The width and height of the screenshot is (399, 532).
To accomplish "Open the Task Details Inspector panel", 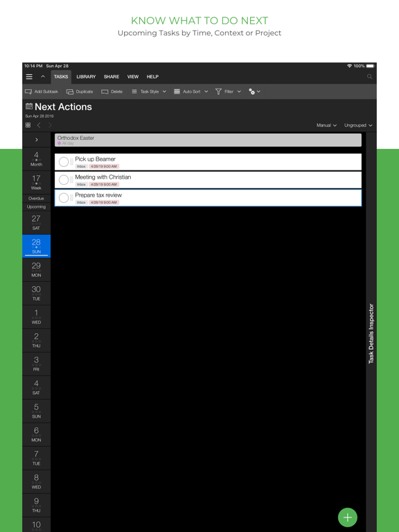I will 371,333.
